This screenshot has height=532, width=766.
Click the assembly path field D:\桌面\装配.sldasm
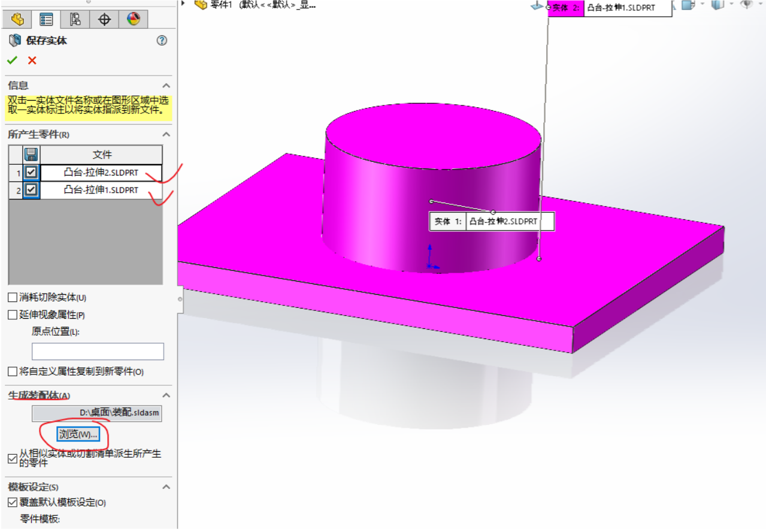96,413
